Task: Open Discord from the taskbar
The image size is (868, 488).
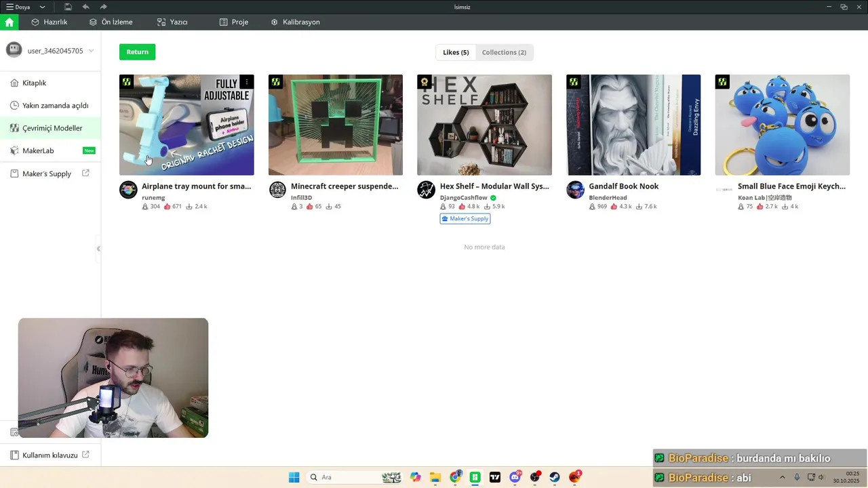Action: point(515,477)
